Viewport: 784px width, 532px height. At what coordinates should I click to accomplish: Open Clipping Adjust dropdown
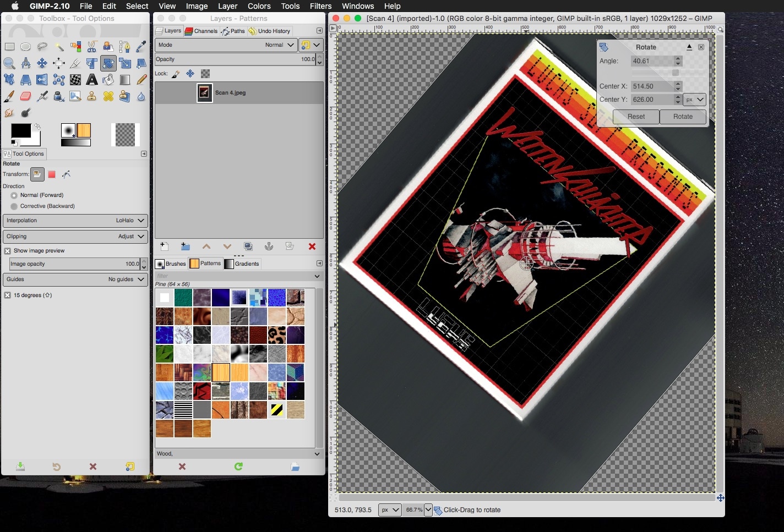click(75, 237)
